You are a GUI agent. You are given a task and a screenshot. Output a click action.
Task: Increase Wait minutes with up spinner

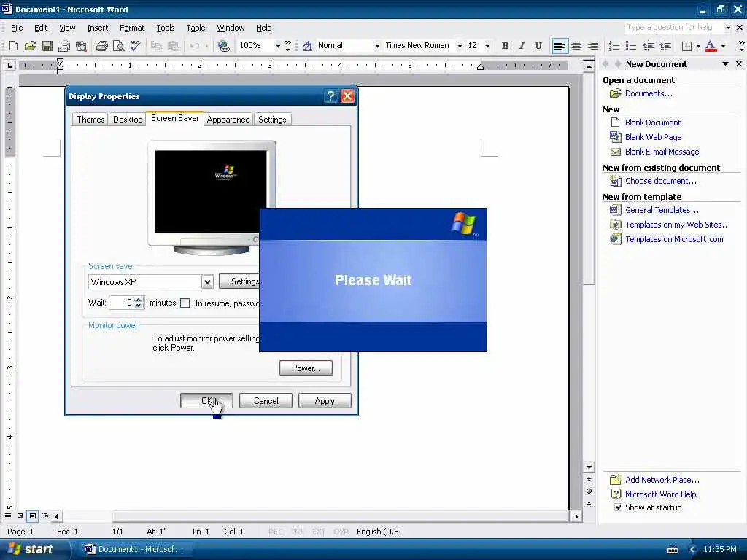139,300
